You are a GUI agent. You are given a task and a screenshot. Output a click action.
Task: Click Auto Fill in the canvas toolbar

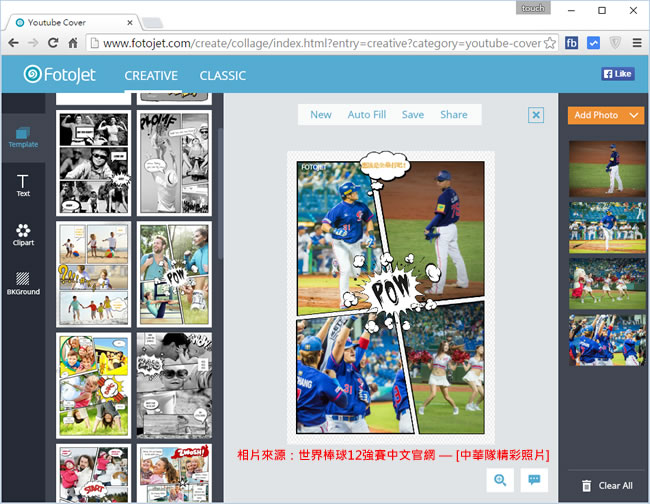pyautogui.click(x=366, y=115)
